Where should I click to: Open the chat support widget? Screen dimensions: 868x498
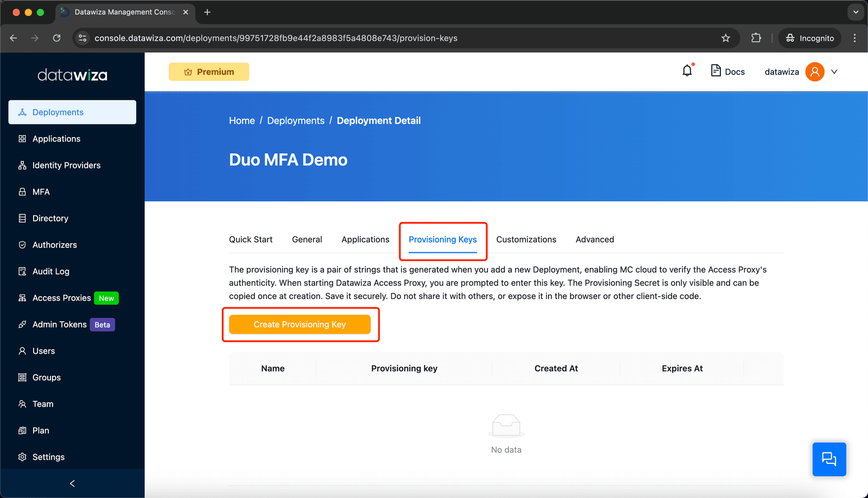(x=829, y=459)
